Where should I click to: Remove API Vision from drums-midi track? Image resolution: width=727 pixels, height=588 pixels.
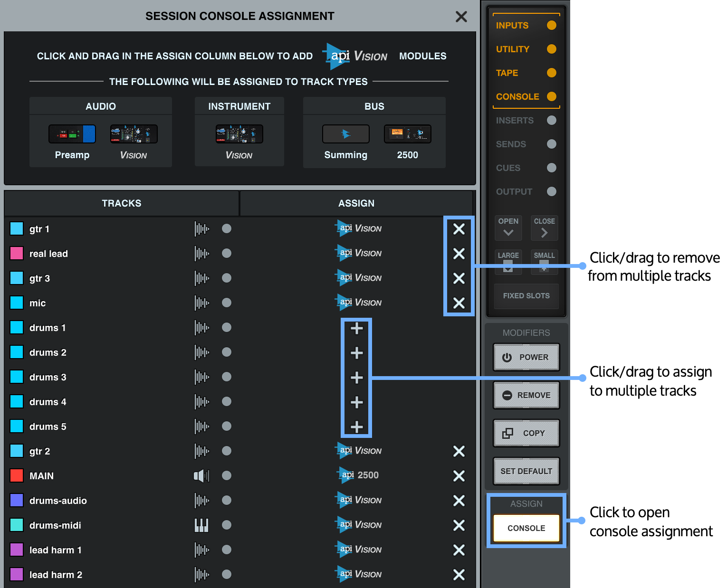459,525
